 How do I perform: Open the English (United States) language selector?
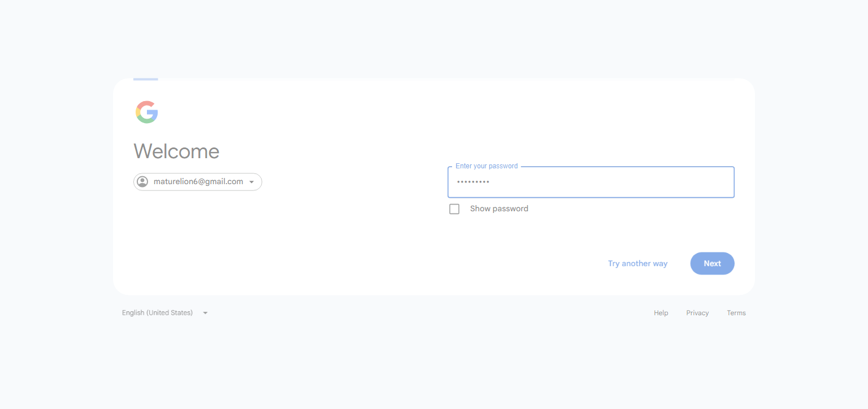[165, 313]
